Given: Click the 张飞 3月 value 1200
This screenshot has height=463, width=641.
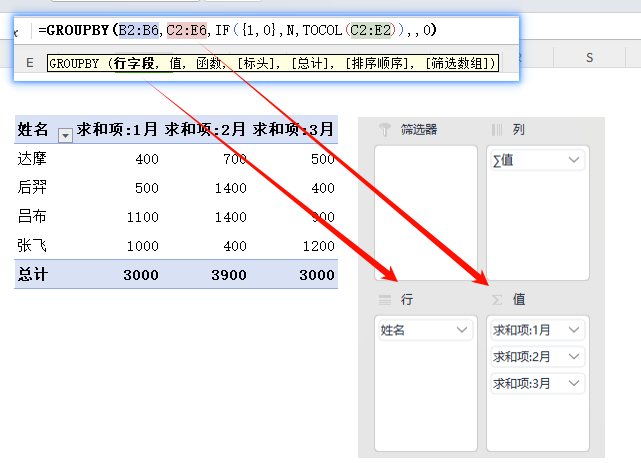Looking at the screenshot, I should click(x=318, y=246).
